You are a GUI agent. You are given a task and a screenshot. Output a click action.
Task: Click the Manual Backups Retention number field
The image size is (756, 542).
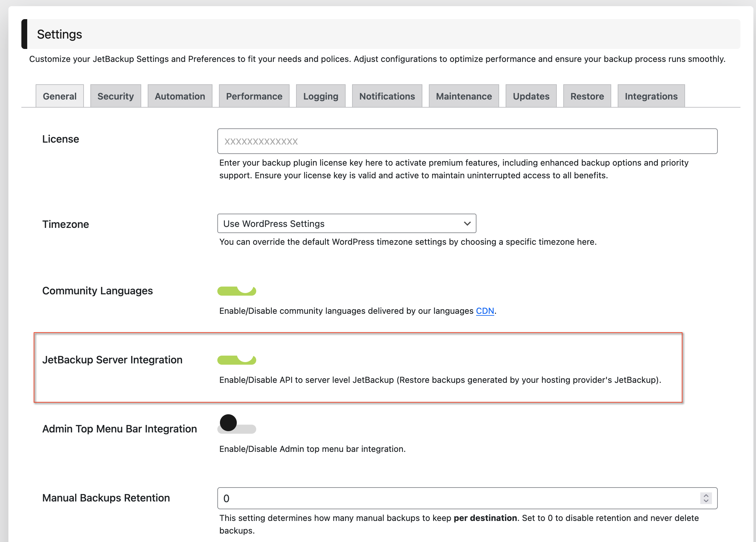(457, 498)
